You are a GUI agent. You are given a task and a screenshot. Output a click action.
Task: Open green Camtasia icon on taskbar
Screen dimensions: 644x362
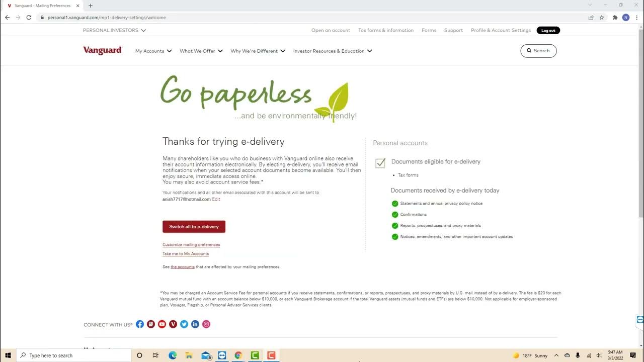255,355
